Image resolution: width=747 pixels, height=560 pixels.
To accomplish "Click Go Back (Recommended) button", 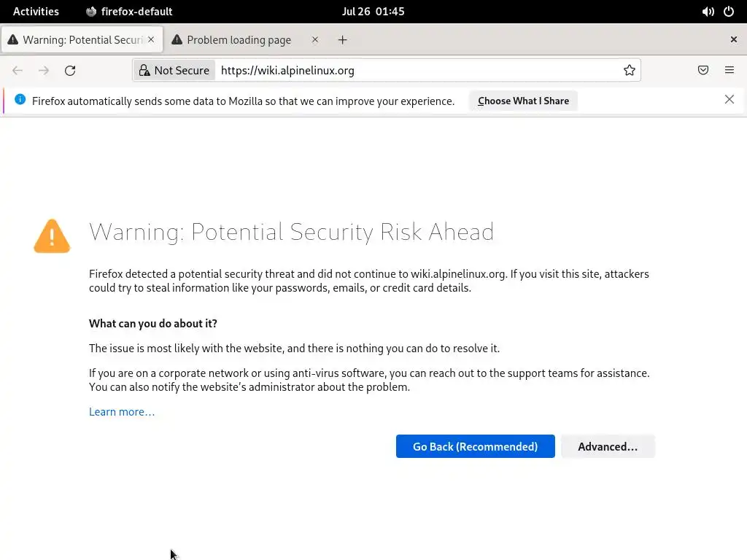I will pos(476,446).
